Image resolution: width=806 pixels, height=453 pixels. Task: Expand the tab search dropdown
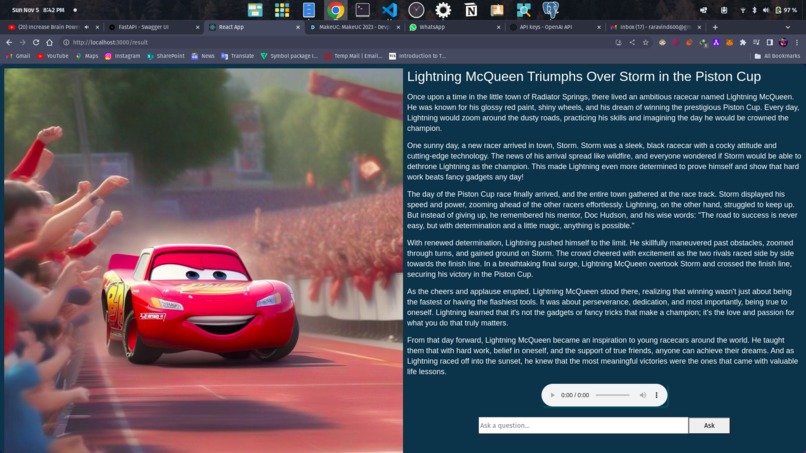click(787, 27)
